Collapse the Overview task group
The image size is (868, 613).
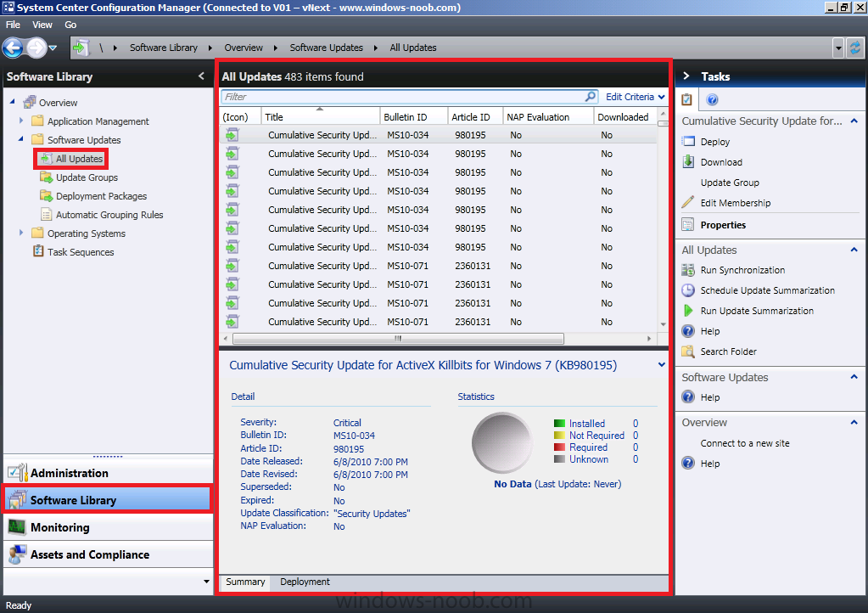[x=854, y=422]
